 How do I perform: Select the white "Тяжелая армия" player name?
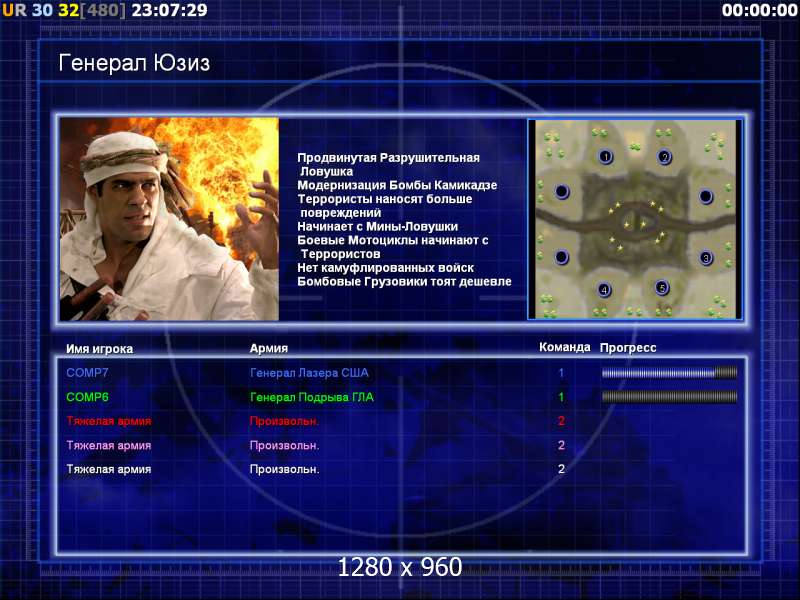click(109, 469)
